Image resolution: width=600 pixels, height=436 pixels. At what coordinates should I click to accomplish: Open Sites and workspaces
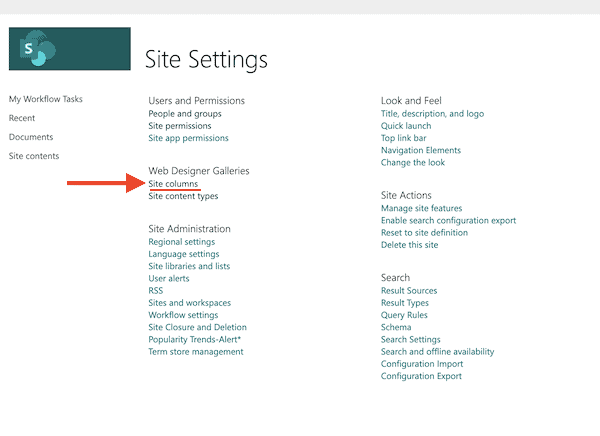190,303
